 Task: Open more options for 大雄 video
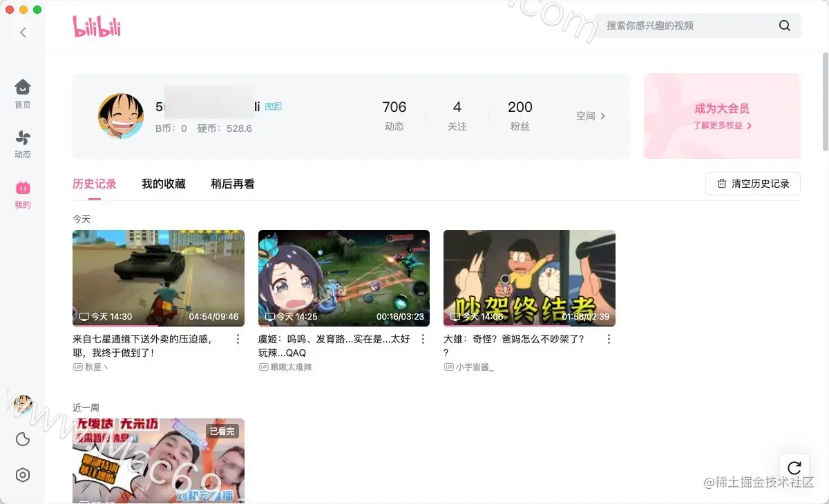[x=609, y=339]
